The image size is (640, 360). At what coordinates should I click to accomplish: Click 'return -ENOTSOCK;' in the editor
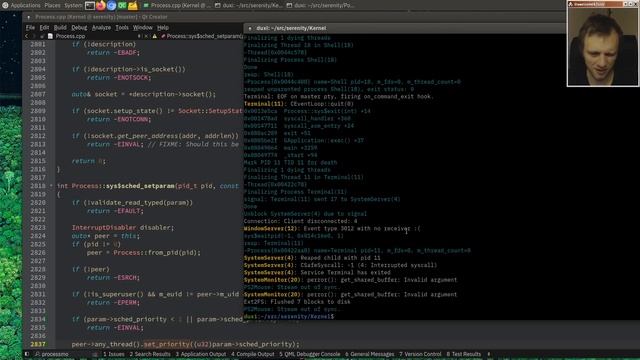[x=119, y=78]
